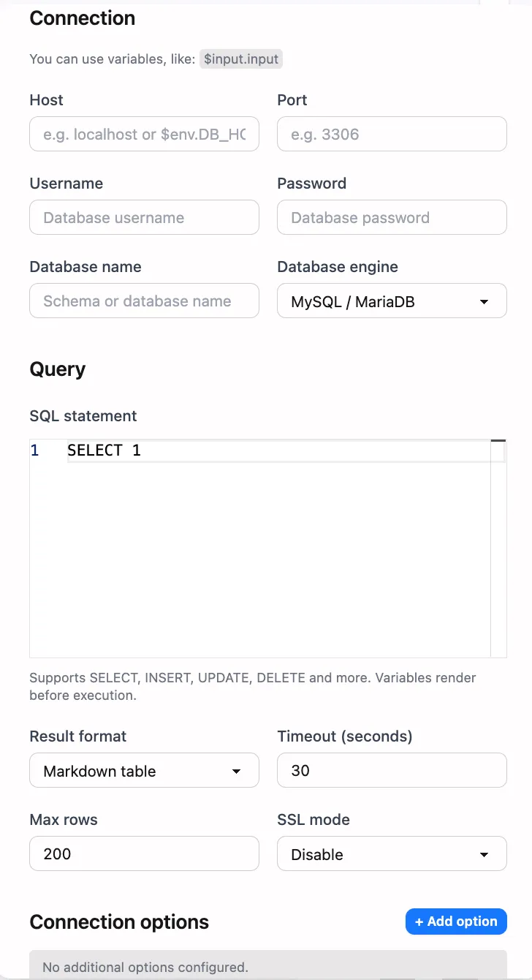532x980 pixels.
Task: Expand the Result format dropdown
Action: point(144,771)
